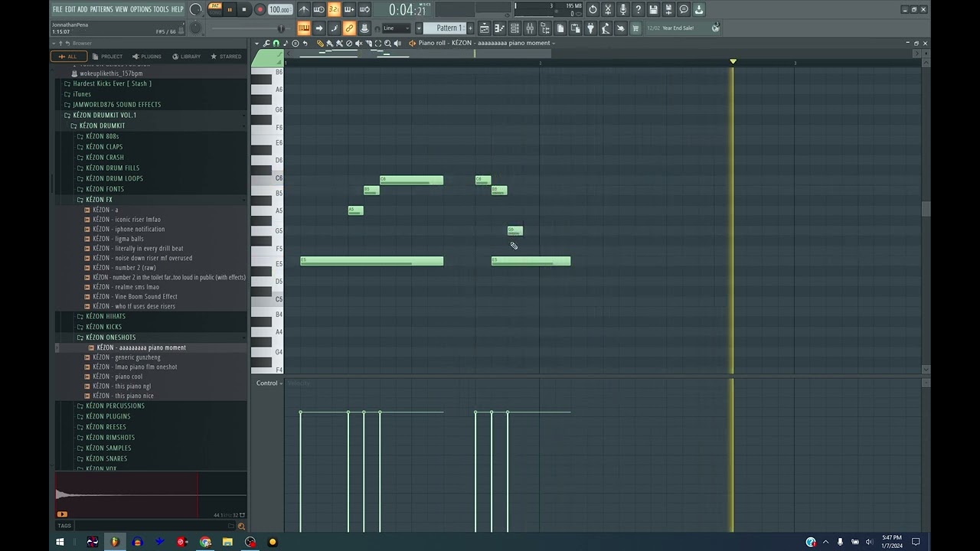Image resolution: width=980 pixels, height=551 pixels.
Task: Collapse the KÉZON DRUMKIT VOL.1 folder
Action: (104, 115)
